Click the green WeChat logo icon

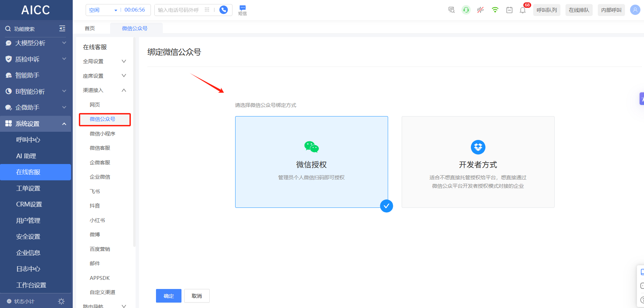[x=311, y=147]
